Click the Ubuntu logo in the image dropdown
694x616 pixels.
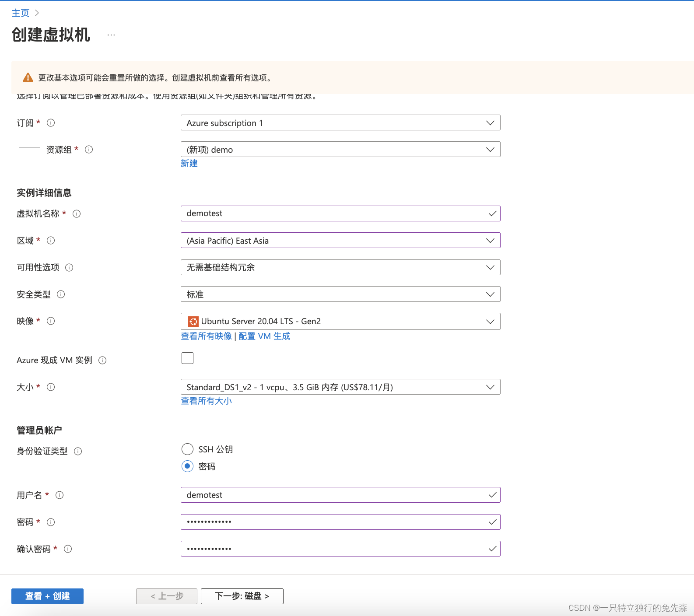(193, 322)
